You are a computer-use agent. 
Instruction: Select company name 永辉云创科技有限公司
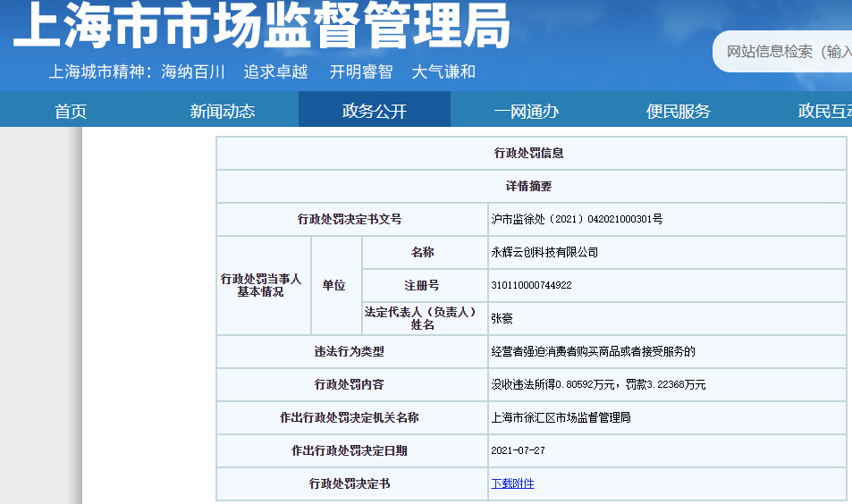pyautogui.click(x=544, y=252)
